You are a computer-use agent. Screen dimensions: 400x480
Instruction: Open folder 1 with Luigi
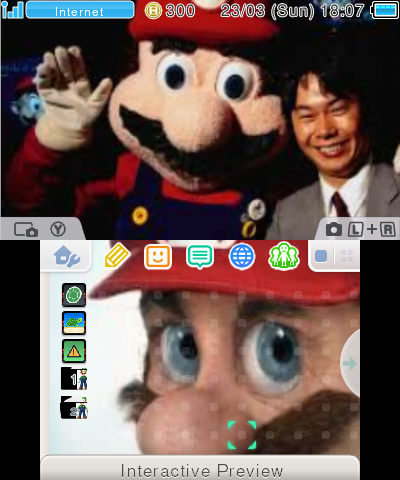(74, 379)
